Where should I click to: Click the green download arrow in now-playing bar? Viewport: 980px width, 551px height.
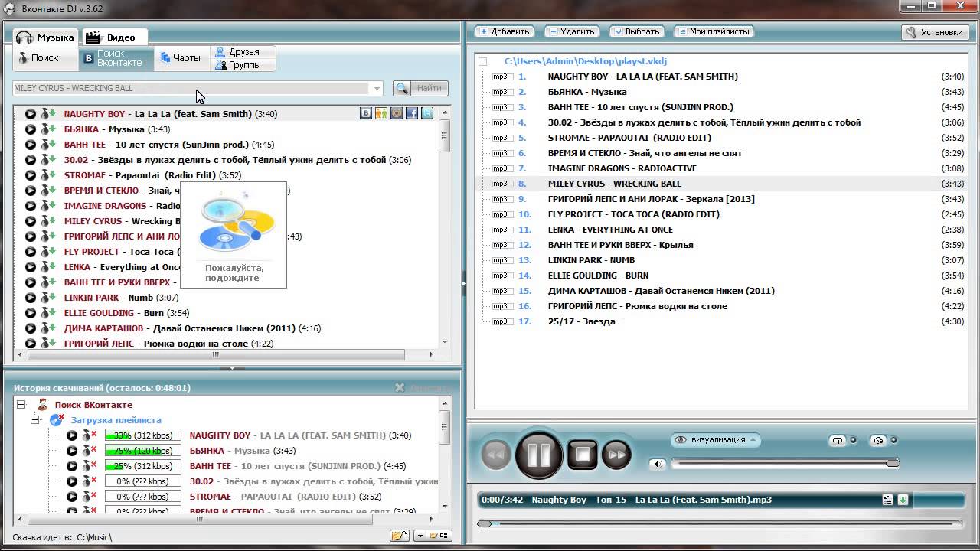click(903, 500)
